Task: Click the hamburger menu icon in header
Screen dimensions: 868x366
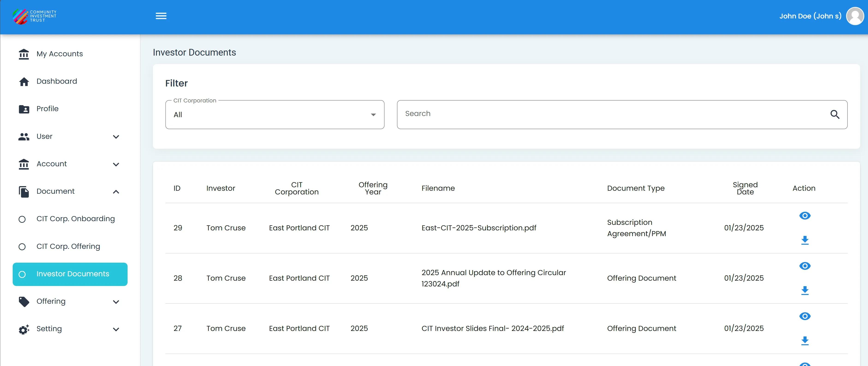Action: click(161, 16)
